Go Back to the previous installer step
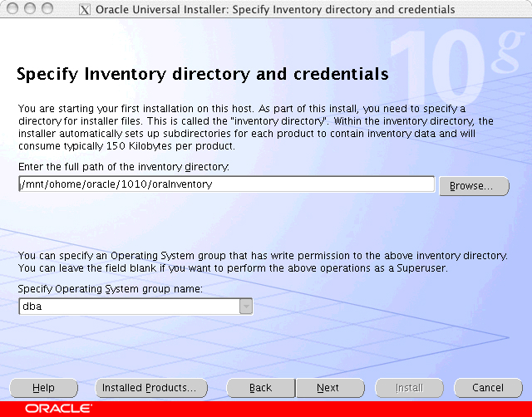Viewport: 532px width, 417px height. pyautogui.click(x=260, y=388)
